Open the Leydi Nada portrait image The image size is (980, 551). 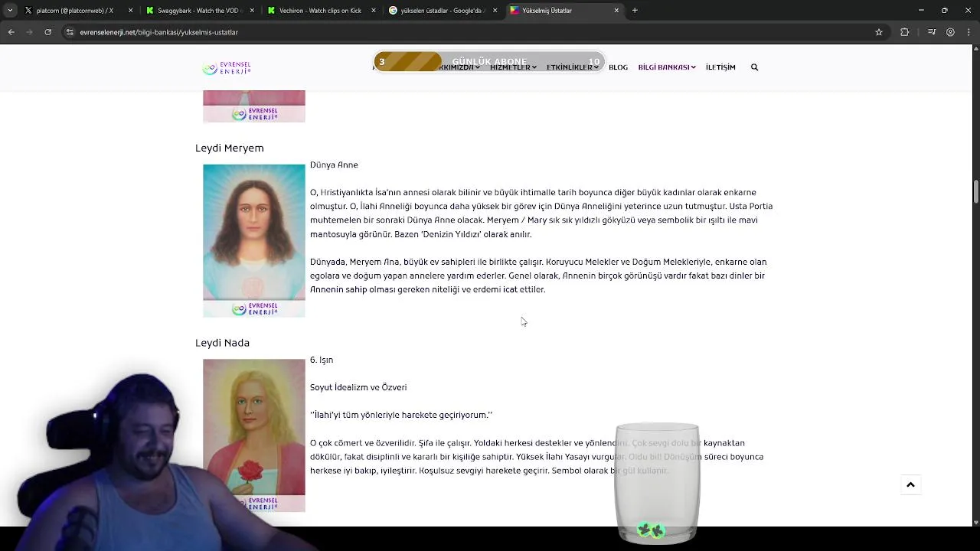(253, 435)
